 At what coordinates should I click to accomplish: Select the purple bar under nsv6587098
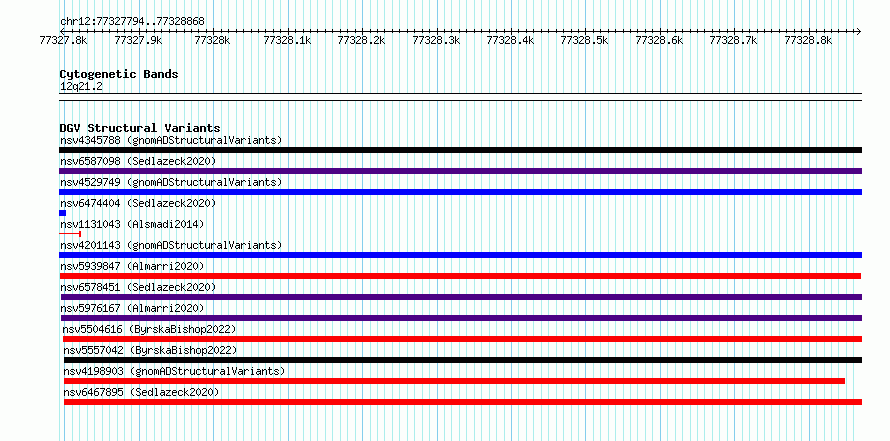tap(460, 171)
